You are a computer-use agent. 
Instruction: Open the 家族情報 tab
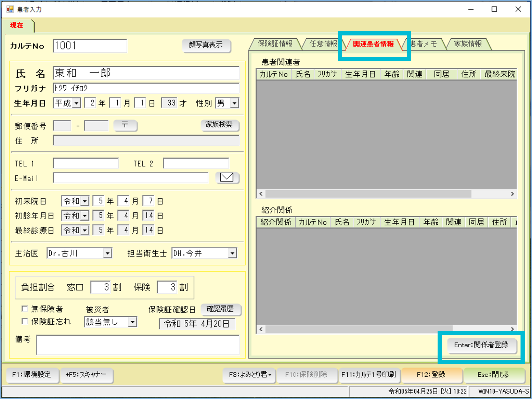click(x=468, y=44)
